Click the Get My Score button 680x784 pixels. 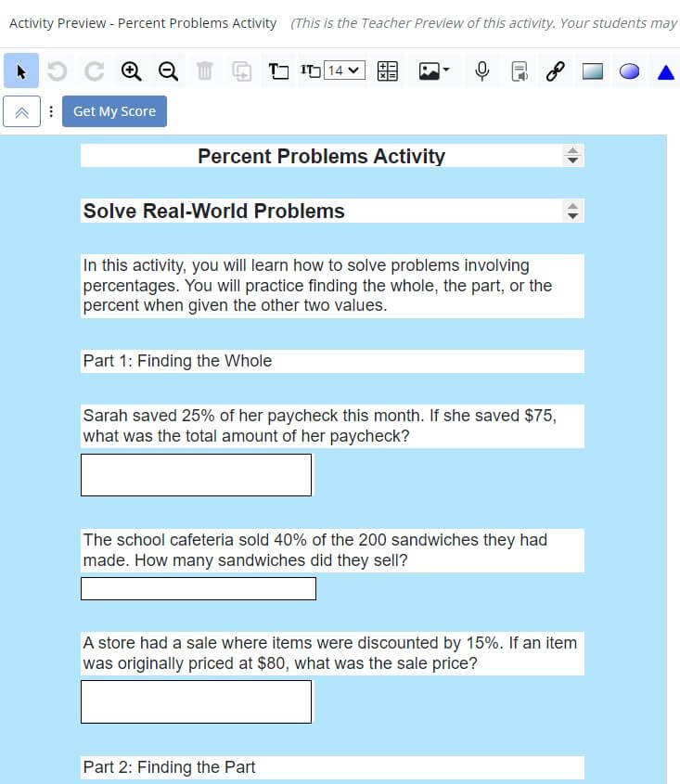coord(114,111)
